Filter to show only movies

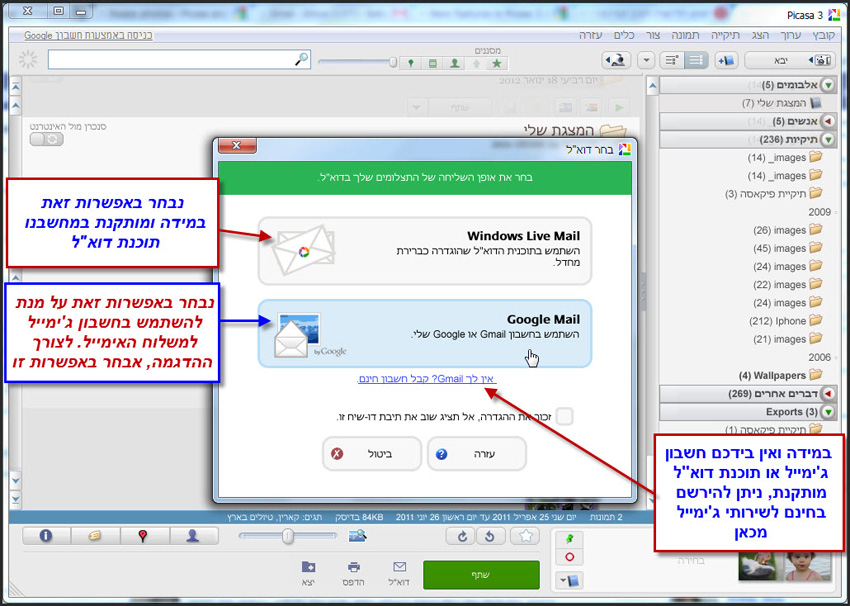(433, 63)
